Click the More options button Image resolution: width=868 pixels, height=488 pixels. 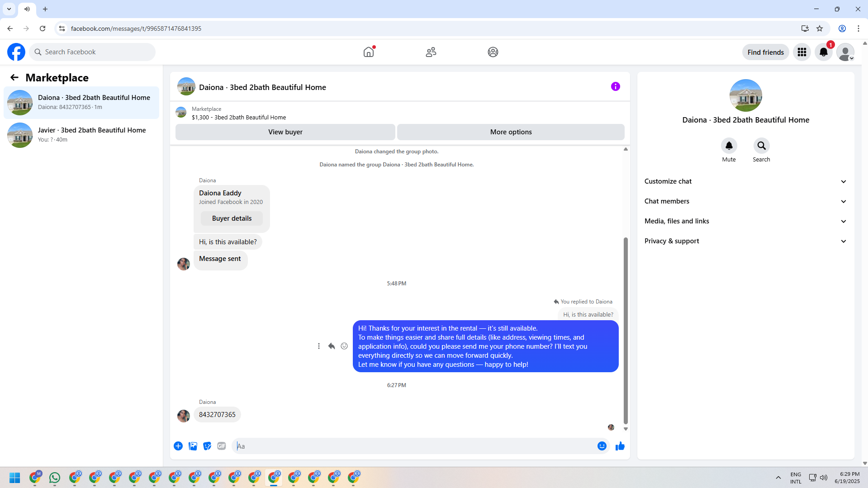511,132
